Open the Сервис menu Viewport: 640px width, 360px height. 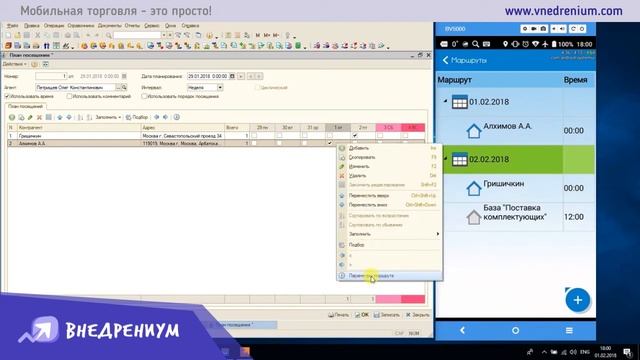coord(152,25)
